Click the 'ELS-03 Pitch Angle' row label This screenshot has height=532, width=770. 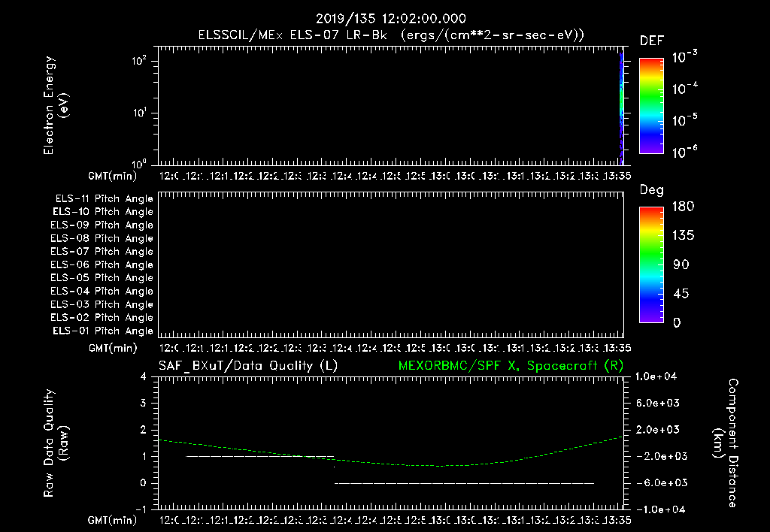tap(102, 305)
